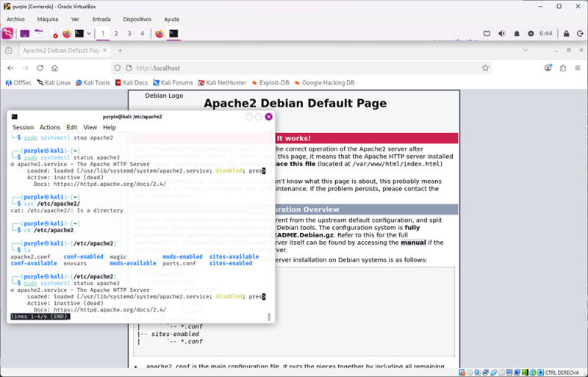This screenshot has height=377, width=588.
Task: Click the power manager tray icon
Action: [531, 33]
